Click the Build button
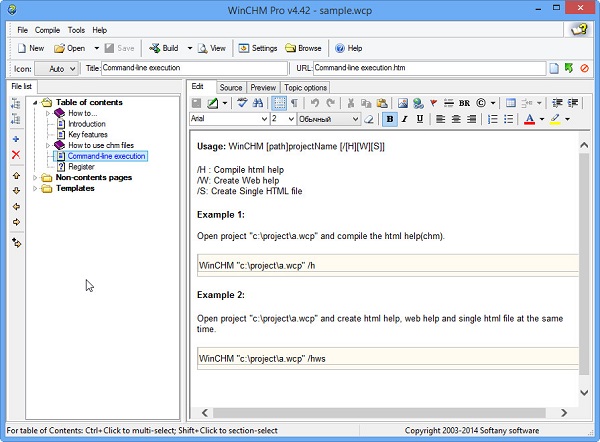The width and height of the screenshot is (600, 442). tap(164, 48)
